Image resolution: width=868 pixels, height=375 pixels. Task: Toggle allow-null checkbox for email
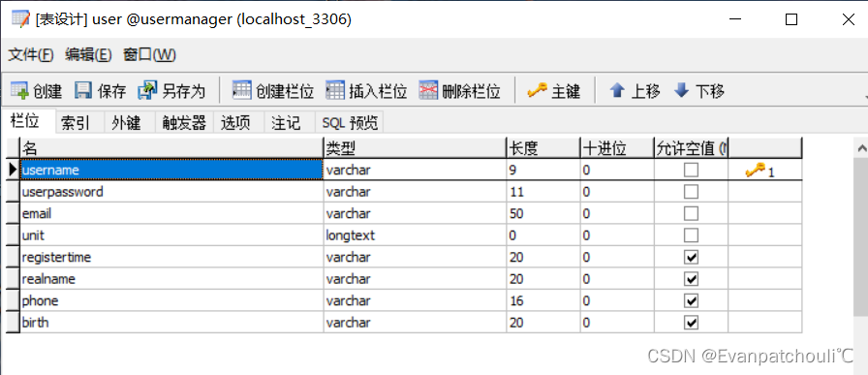(691, 214)
